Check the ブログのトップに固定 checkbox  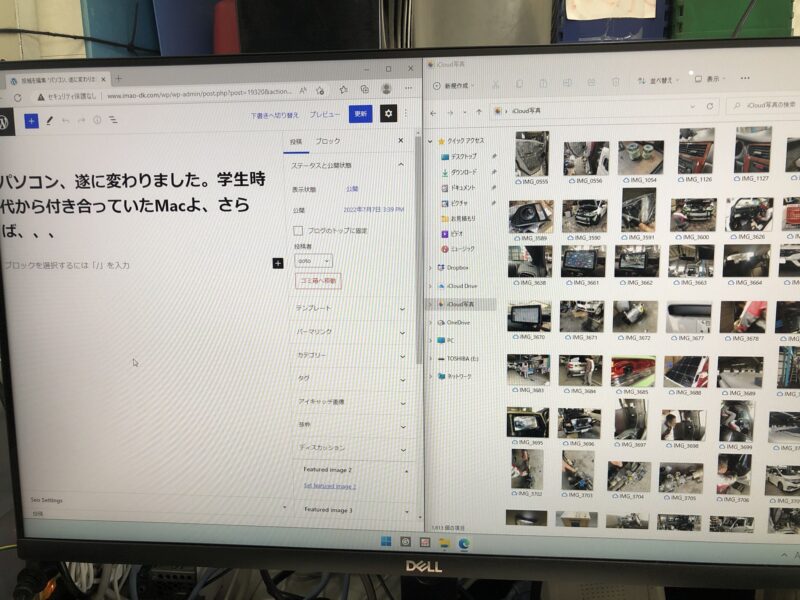click(x=298, y=231)
